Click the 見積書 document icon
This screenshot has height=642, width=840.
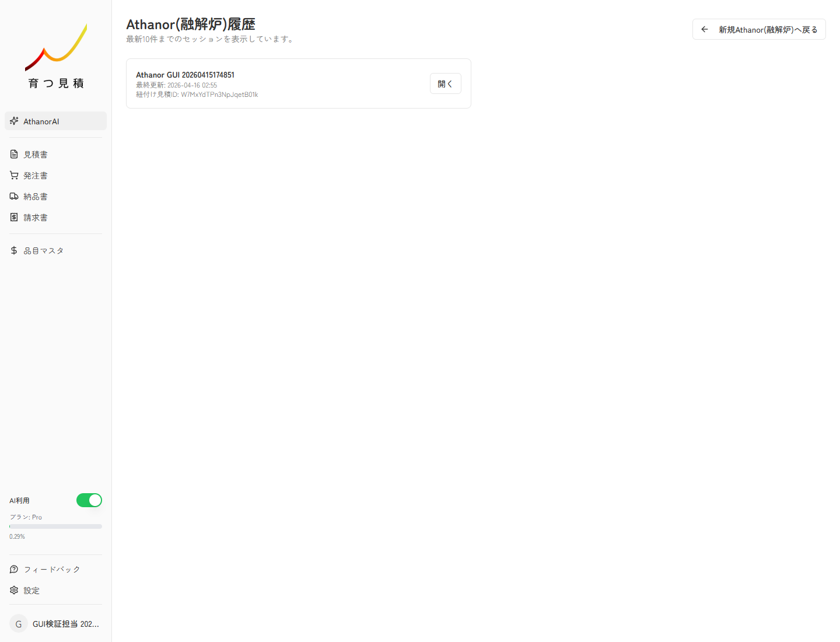click(x=14, y=154)
